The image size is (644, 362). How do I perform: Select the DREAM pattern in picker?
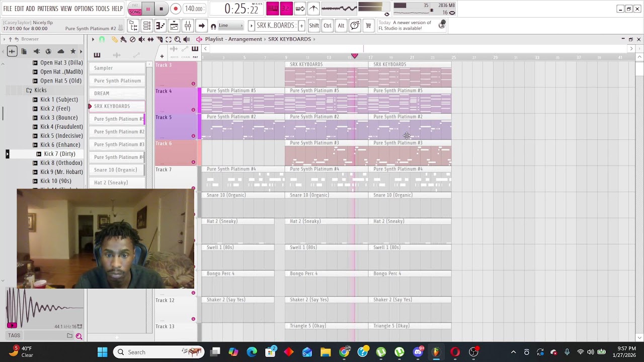[117, 94]
